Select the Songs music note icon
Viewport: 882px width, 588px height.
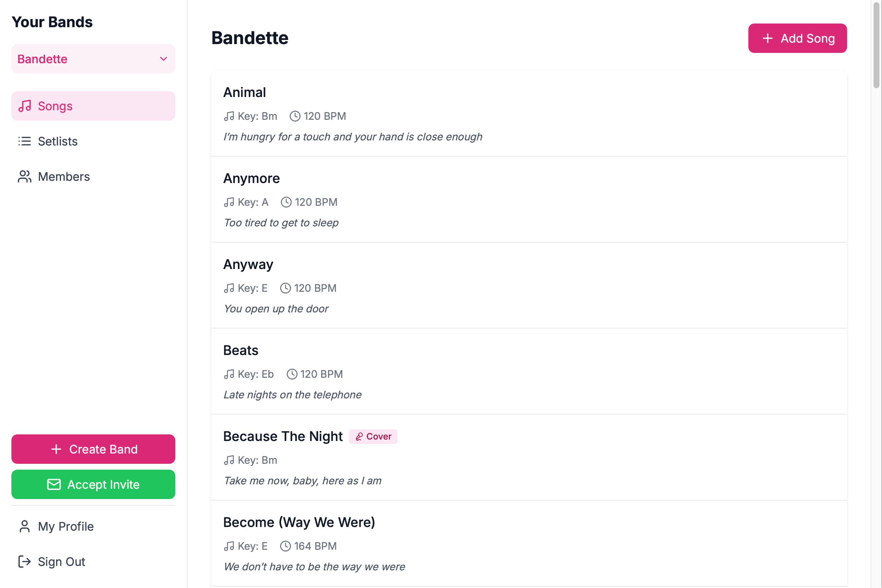pos(25,106)
